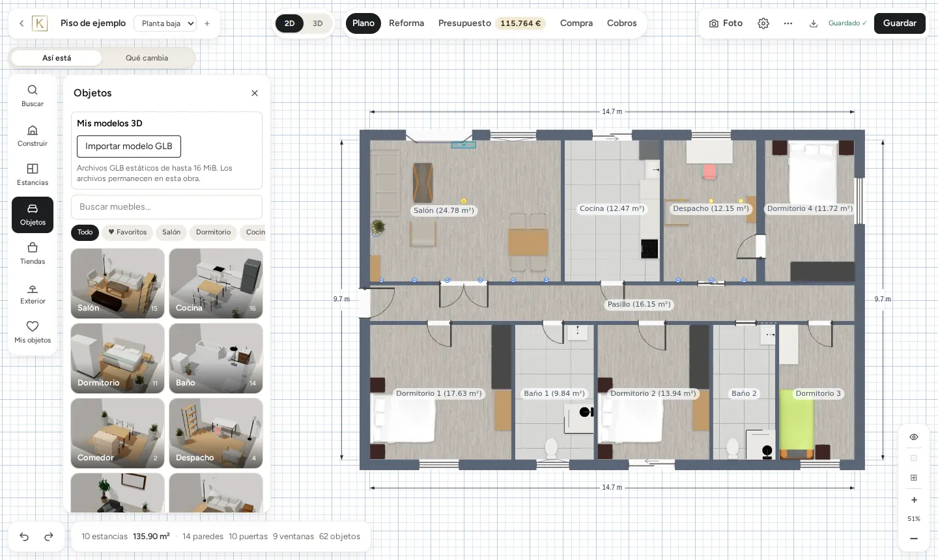Toggle the eye visibility icon
The width and height of the screenshot is (938, 560).
tap(914, 437)
